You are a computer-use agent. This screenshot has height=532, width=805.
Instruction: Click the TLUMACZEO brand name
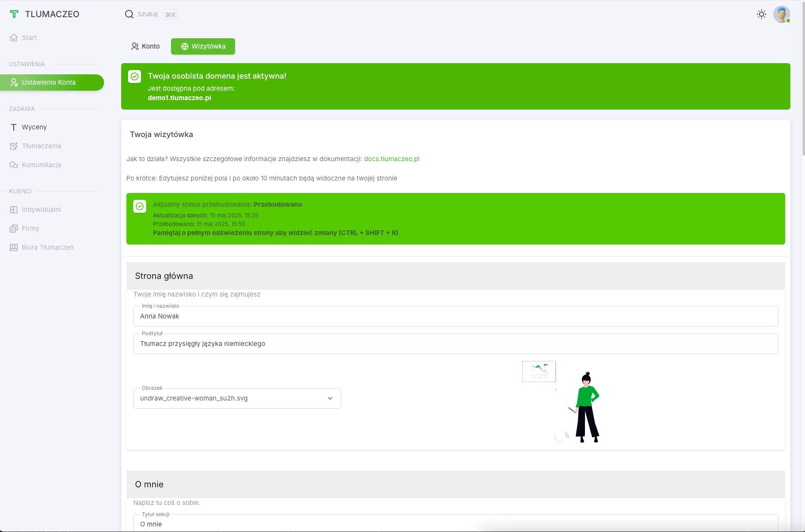click(52, 14)
